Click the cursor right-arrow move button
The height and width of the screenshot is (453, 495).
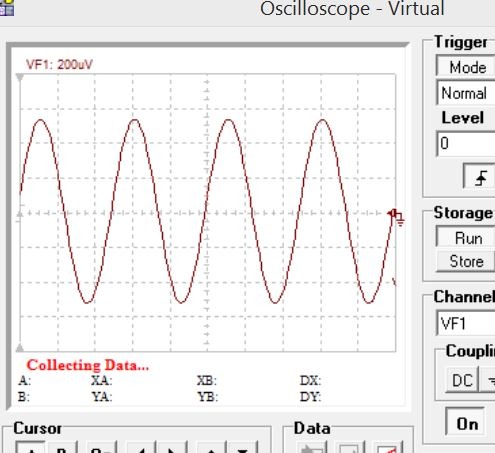pyautogui.click(x=172, y=448)
